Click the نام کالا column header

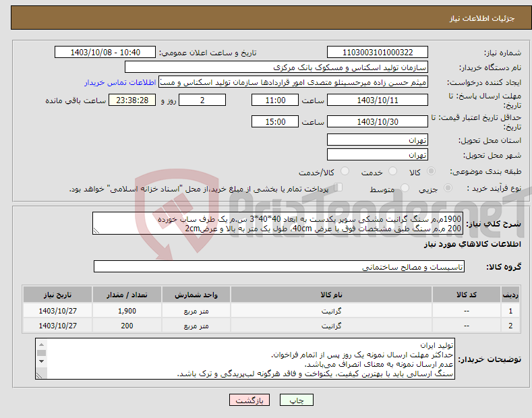pyautogui.click(x=331, y=295)
